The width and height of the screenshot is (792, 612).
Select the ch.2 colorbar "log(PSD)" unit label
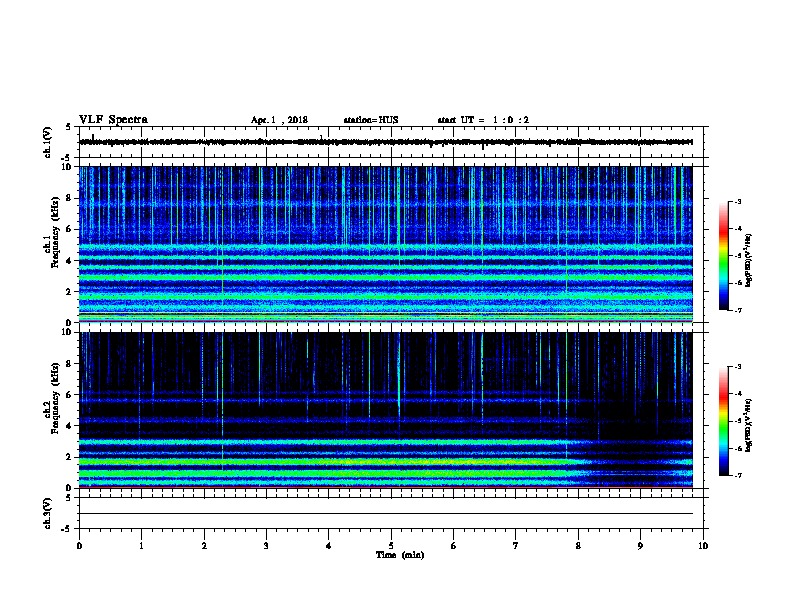(x=748, y=425)
